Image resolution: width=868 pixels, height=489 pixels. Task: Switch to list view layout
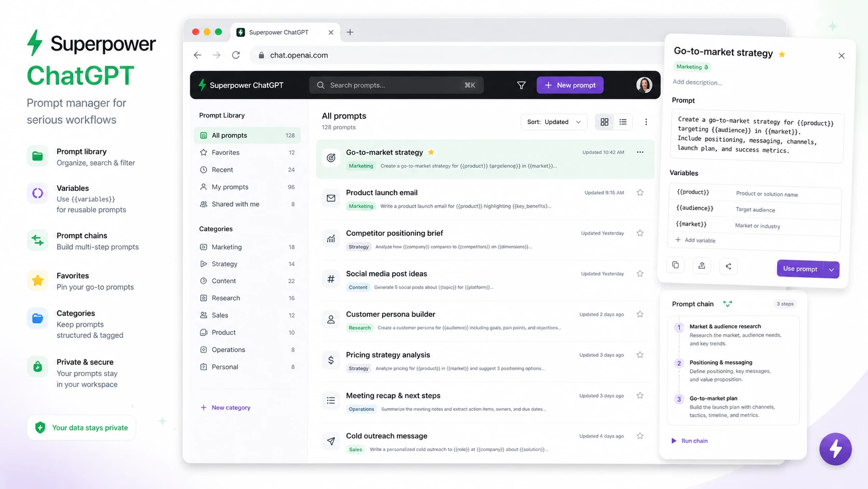(623, 122)
